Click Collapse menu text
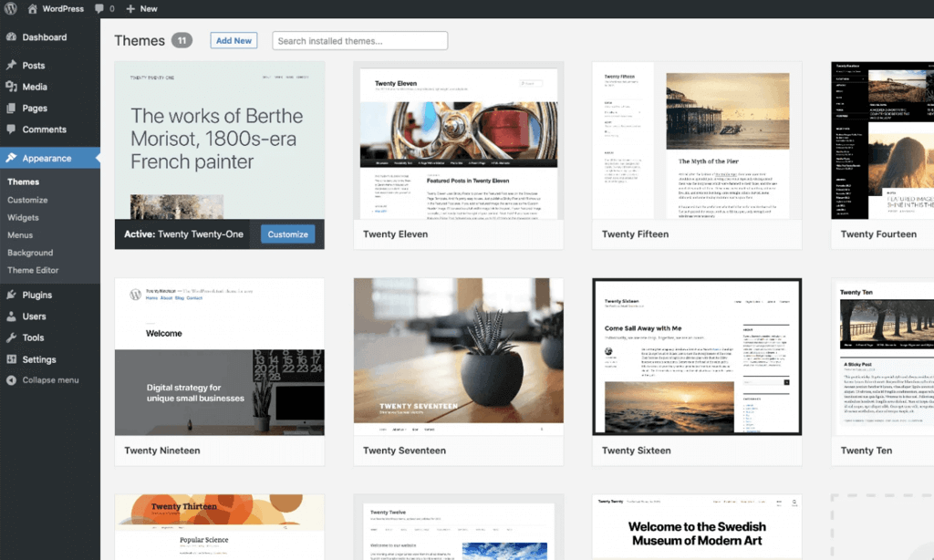The image size is (934, 560). pyautogui.click(x=51, y=380)
